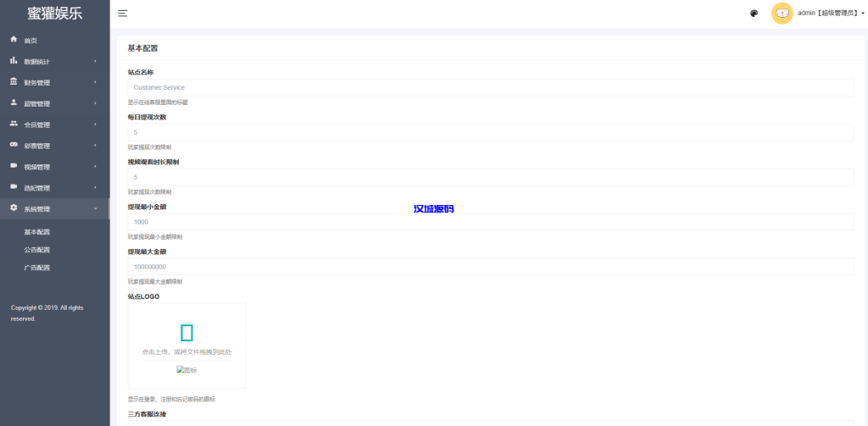This screenshot has width=868, height=426.
Task: Open the 公告配置 submenu item
Action: click(37, 250)
